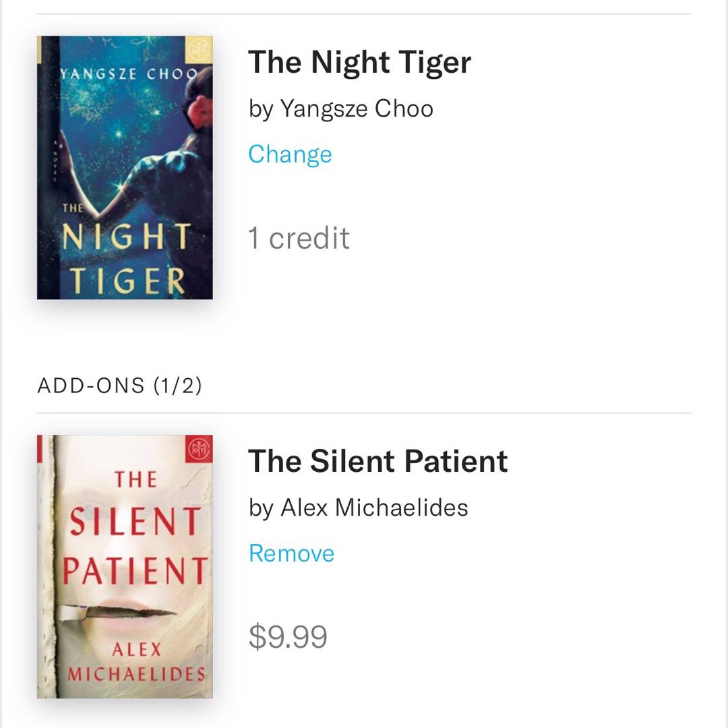Click the author line by Yangsze Choo
Image resolution: width=728 pixels, height=728 pixels.
[340, 109]
